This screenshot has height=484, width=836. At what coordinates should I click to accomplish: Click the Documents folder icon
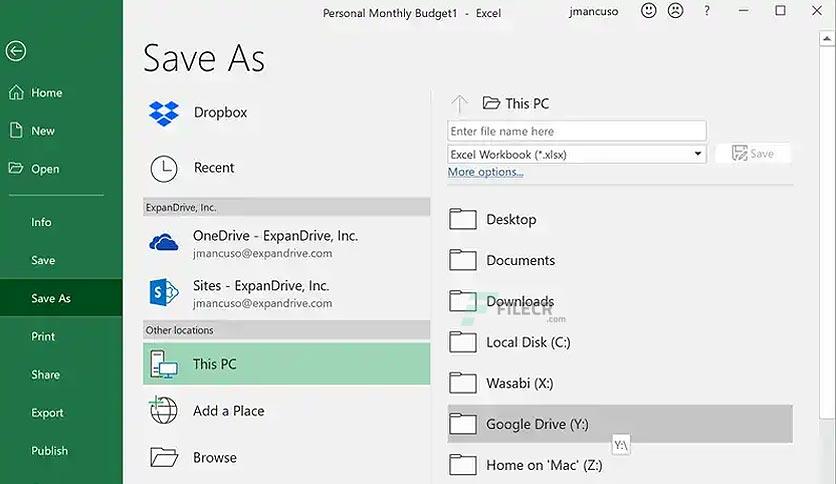463,260
